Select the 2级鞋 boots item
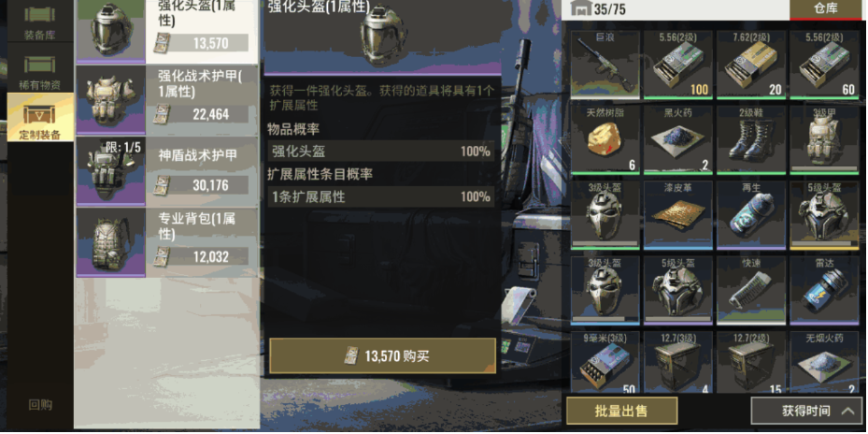The image size is (868, 434). point(751,139)
